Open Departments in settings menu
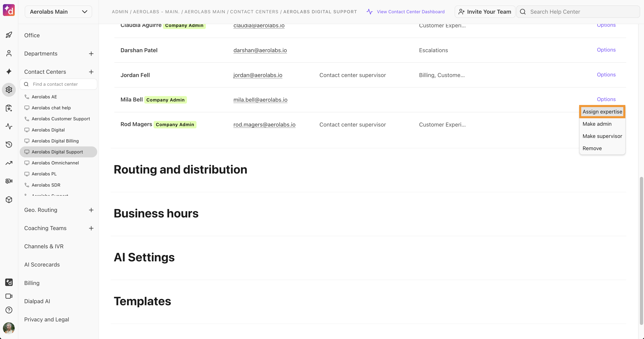This screenshot has height=339, width=644. coord(41,53)
